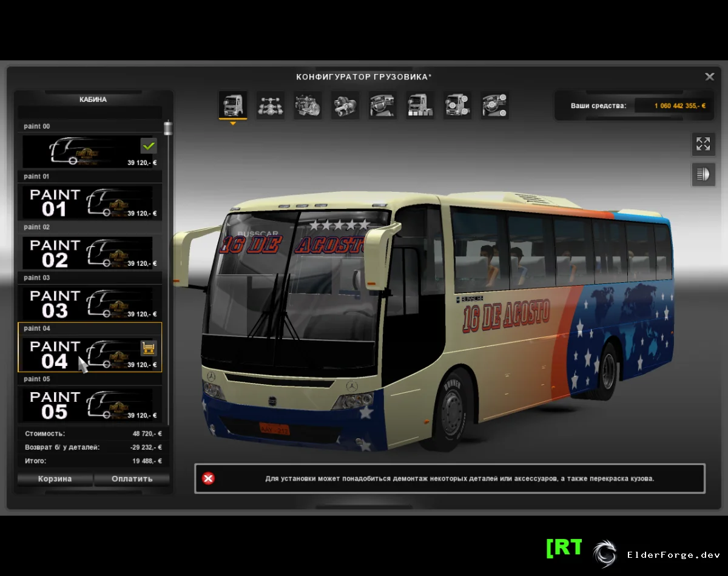728x576 pixels.
Task: Add paint 04 to cart icon
Action: click(149, 348)
